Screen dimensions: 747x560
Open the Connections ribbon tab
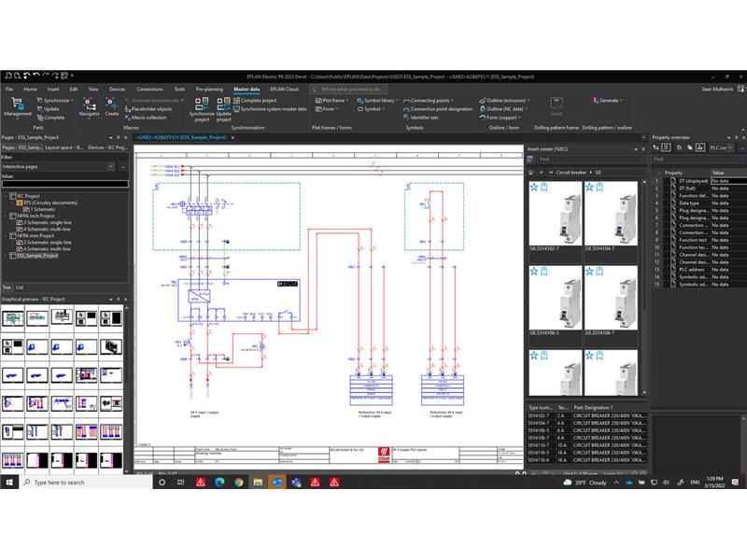[149, 89]
